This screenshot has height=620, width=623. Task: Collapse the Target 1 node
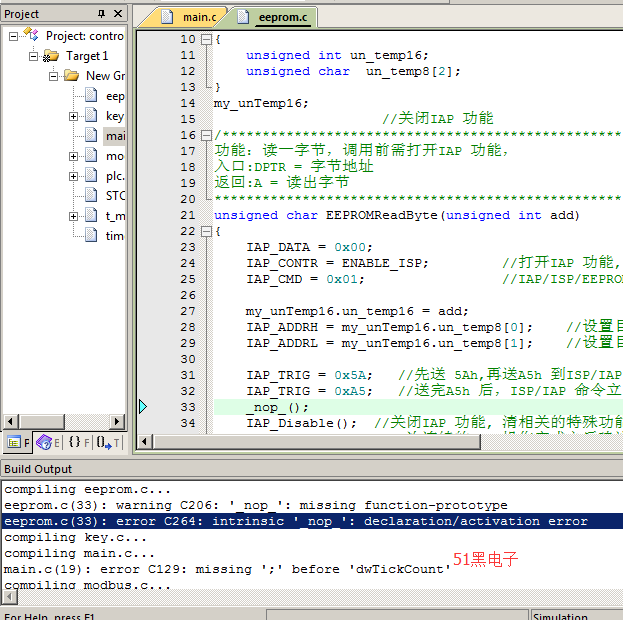point(33,56)
